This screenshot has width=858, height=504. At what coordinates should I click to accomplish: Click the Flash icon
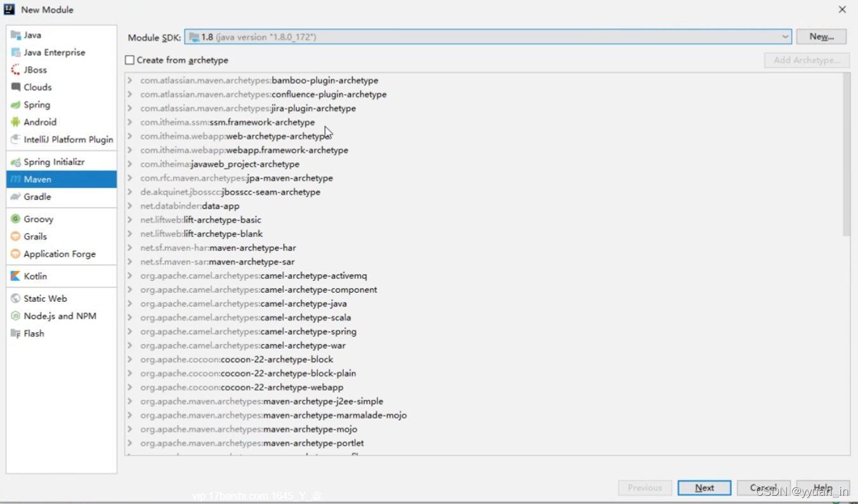tap(16, 333)
